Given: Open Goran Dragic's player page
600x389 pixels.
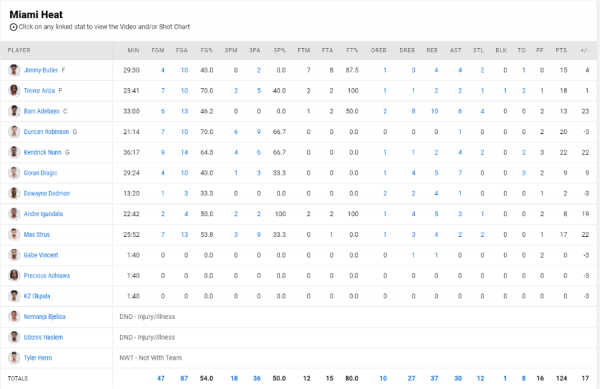Looking at the screenshot, I should (40, 173).
